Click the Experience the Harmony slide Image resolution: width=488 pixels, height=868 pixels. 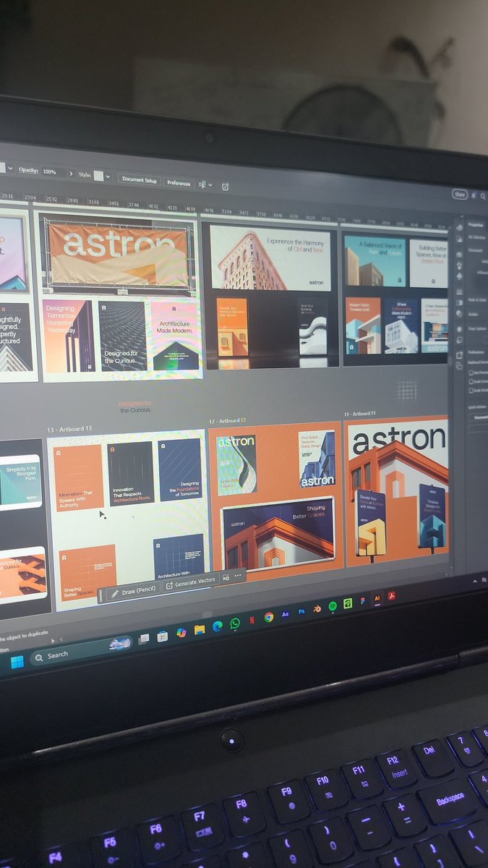point(270,257)
